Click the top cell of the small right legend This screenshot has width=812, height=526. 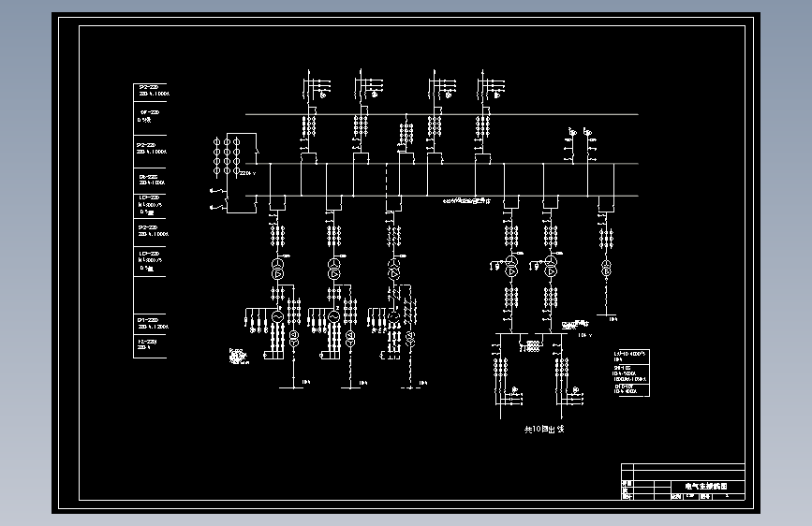pyautogui.click(x=630, y=357)
